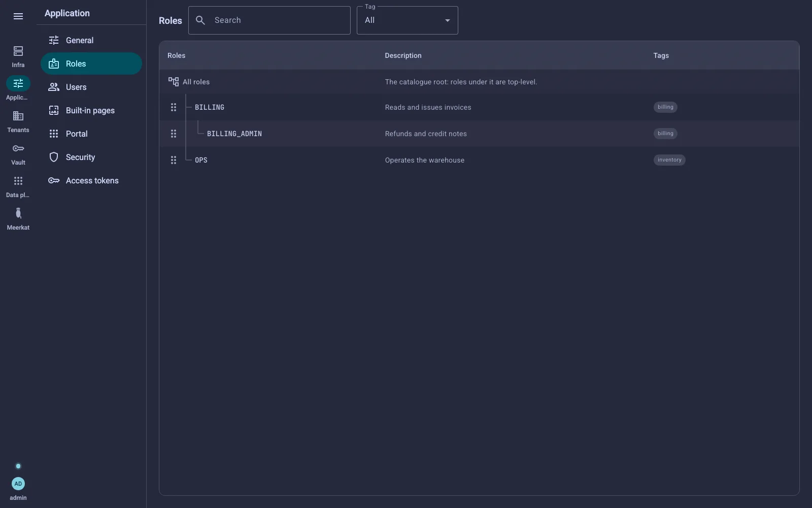Click the BILLING row drag handle

(174, 107)
